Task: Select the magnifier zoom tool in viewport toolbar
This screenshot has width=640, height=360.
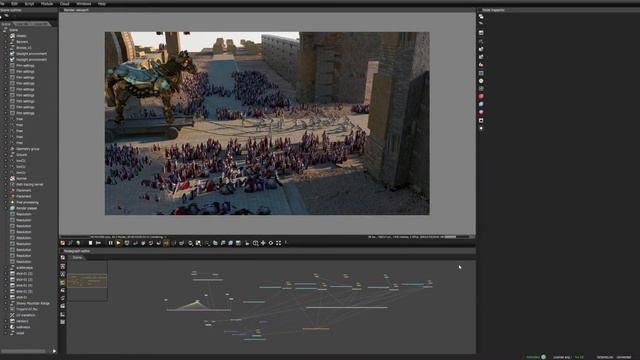Action: 255,243
